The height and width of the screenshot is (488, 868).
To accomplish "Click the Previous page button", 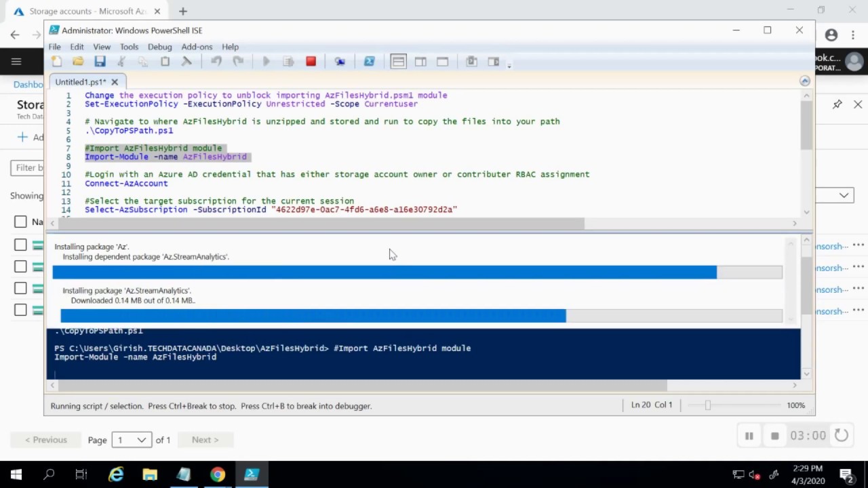I will (46, 440).
